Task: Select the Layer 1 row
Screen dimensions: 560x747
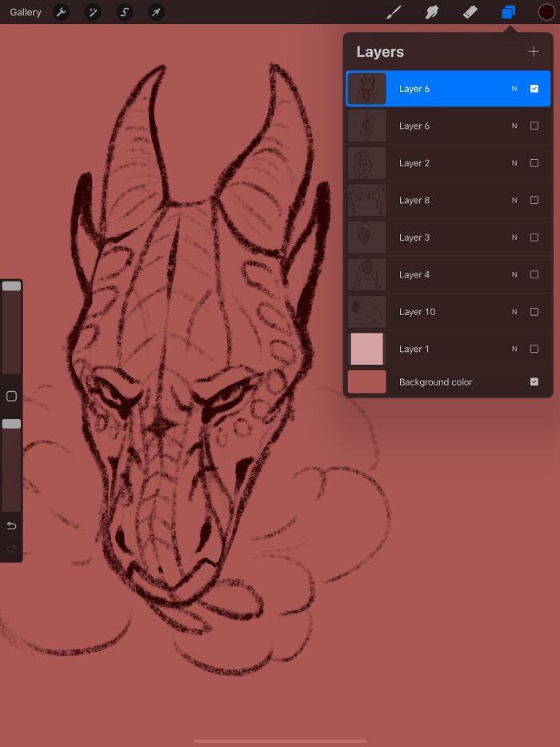Action: 432,349
